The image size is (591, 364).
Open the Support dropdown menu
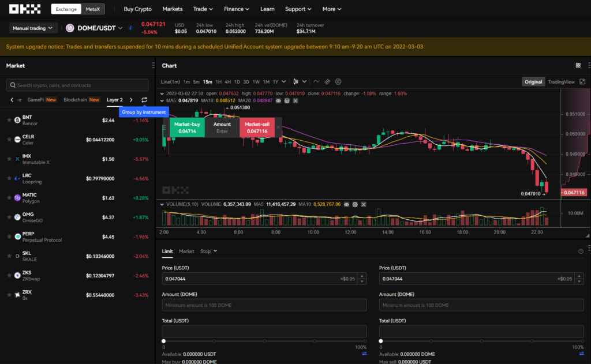[x=298, y=9]
